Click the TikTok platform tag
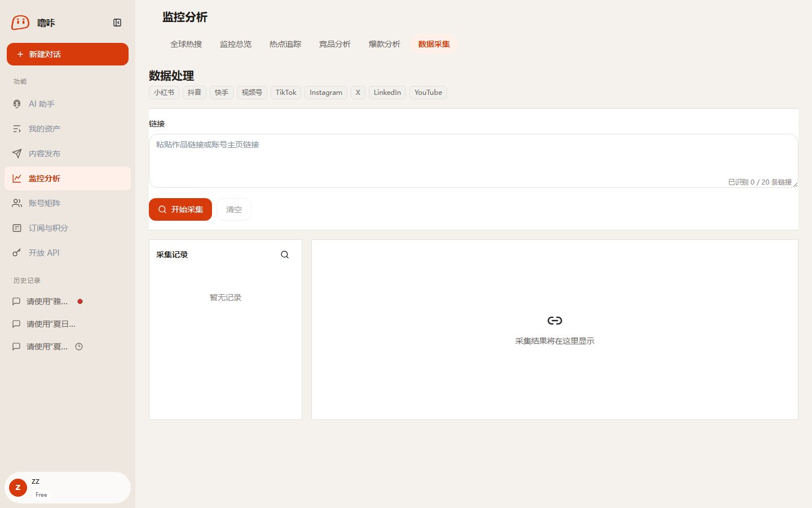This screenshot has width=812, height=508. 286,93
